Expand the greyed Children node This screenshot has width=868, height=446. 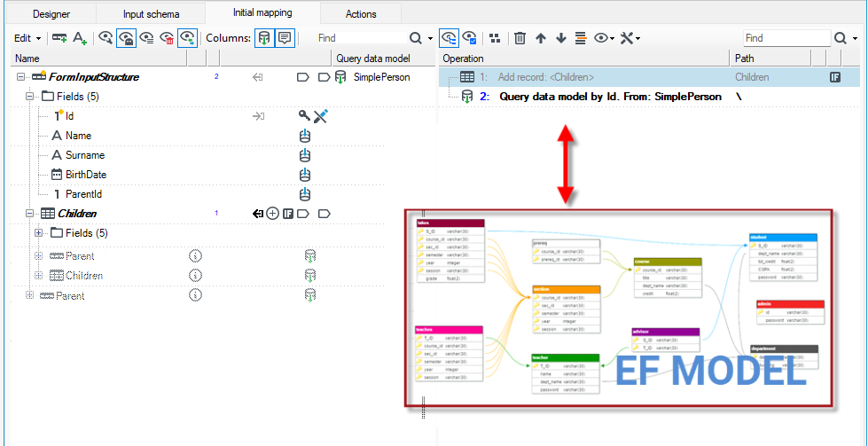[x=39, y=275]
